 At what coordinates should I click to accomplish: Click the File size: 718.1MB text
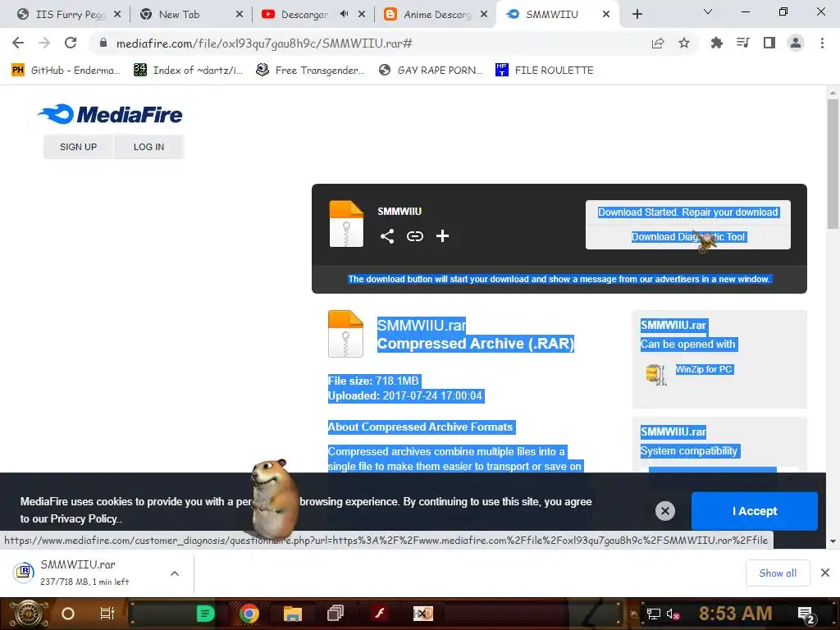click(373, 381)
